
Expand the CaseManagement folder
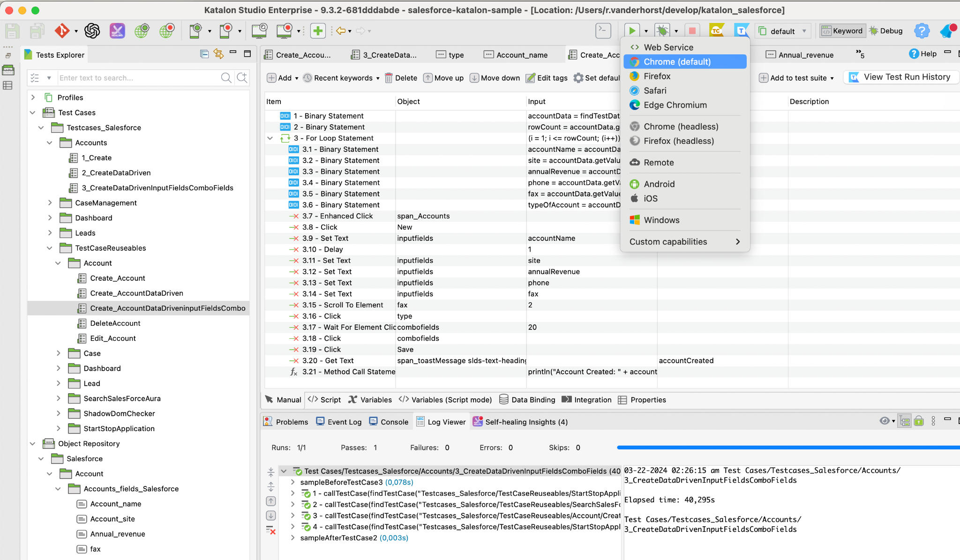pos(50,203)
